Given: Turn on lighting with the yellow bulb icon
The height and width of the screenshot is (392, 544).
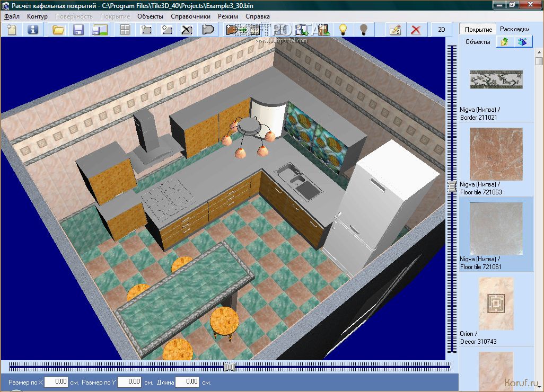Looking at the screenshot, I should pos(343,30).
